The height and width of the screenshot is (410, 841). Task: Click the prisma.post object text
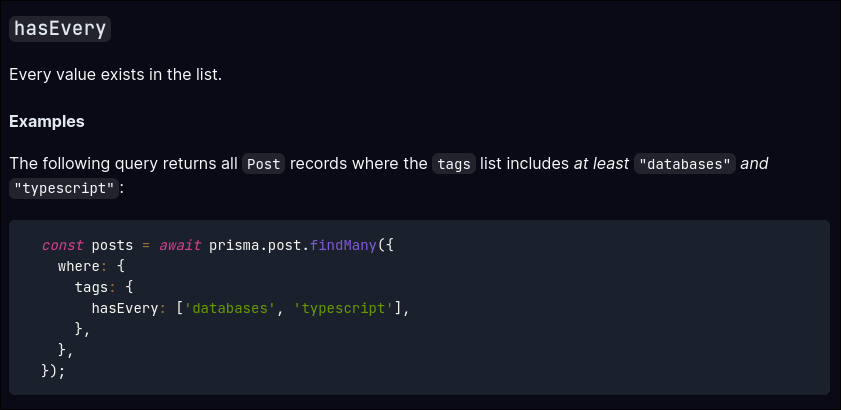259,246
